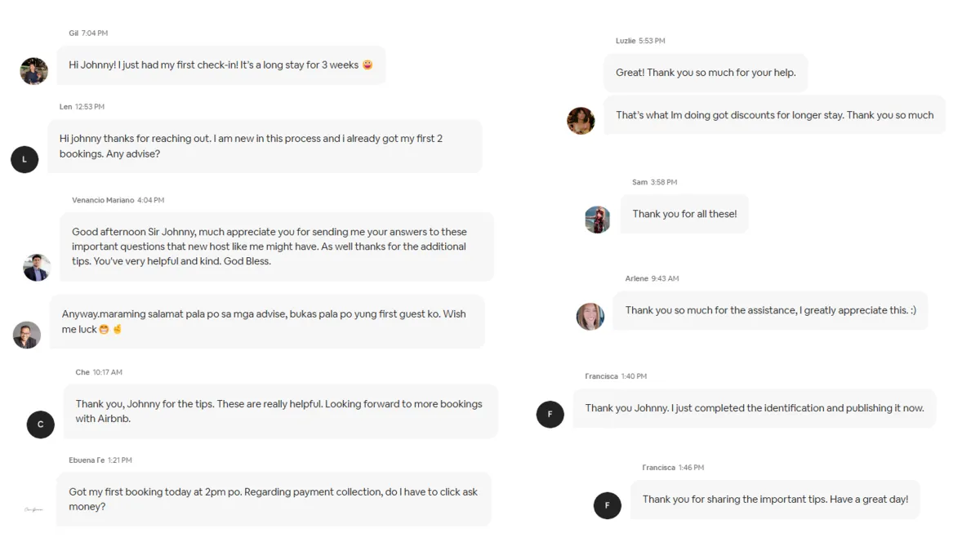Click Gil's profile photo avatar
The image size is (980, 551).
click(x=34, y=71)
